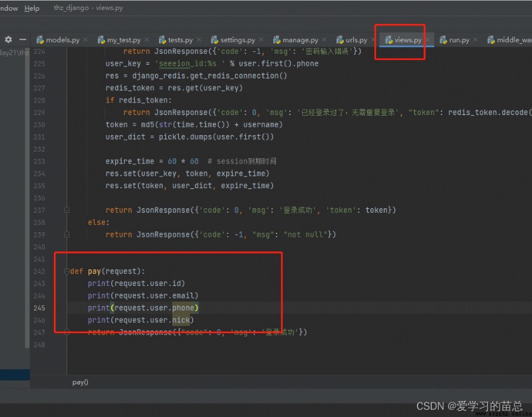This screenshot has height=417, width=532.
Task: Click 'django_redis.get_redis_connection()' call
Action: (209, 76)
